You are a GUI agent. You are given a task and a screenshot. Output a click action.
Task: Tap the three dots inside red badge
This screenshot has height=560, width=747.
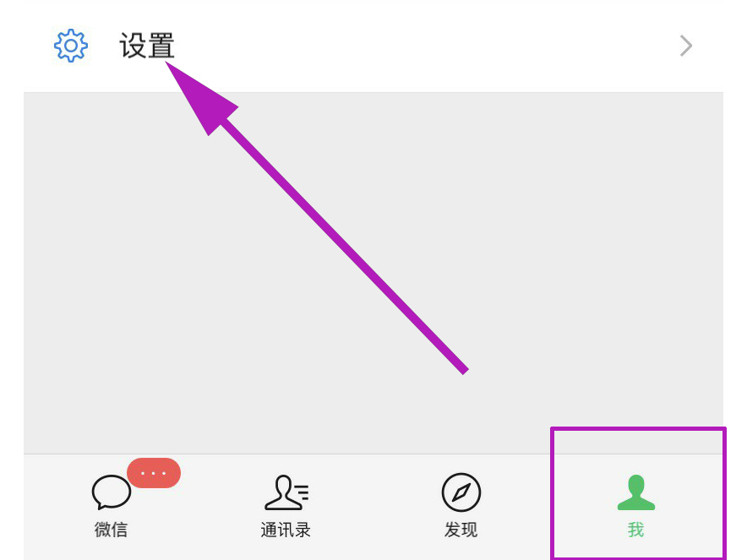pyautogui.click(x=154, y=473)
